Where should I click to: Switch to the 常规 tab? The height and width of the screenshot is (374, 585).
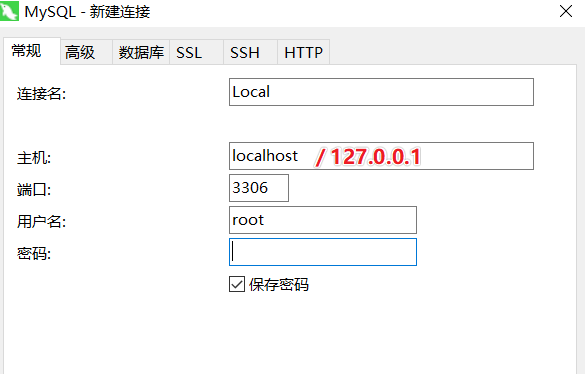(x=32, y=51)
